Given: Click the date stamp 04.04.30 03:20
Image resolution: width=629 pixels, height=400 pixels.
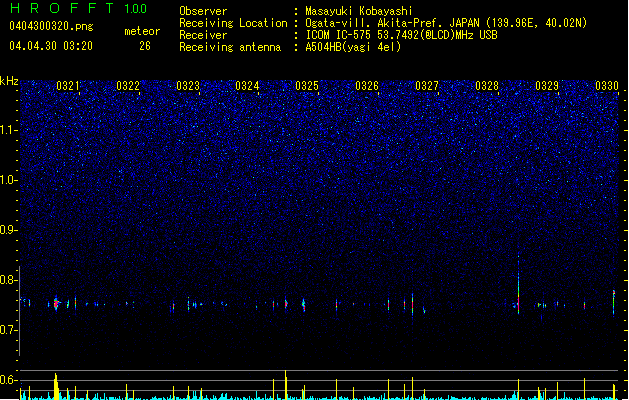Looking at the screenshot, I should click(51, 46).
